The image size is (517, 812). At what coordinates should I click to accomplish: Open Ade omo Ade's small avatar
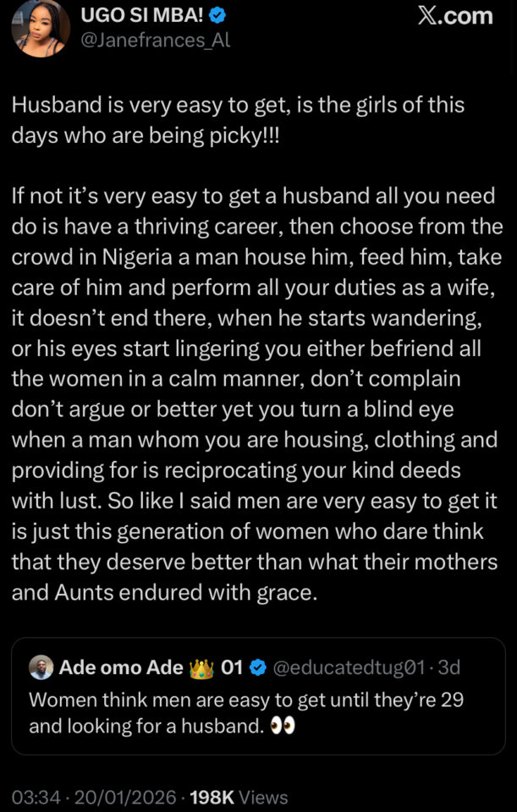(41, 668)
